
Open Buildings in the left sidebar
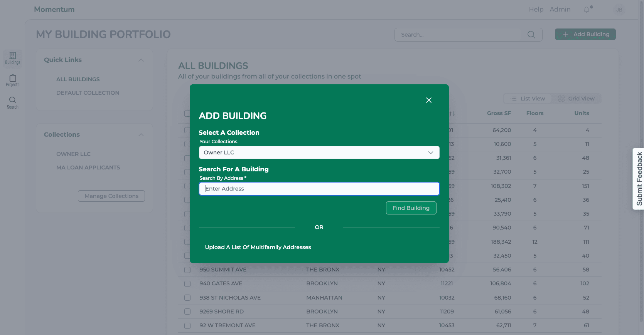coord(13,59)
